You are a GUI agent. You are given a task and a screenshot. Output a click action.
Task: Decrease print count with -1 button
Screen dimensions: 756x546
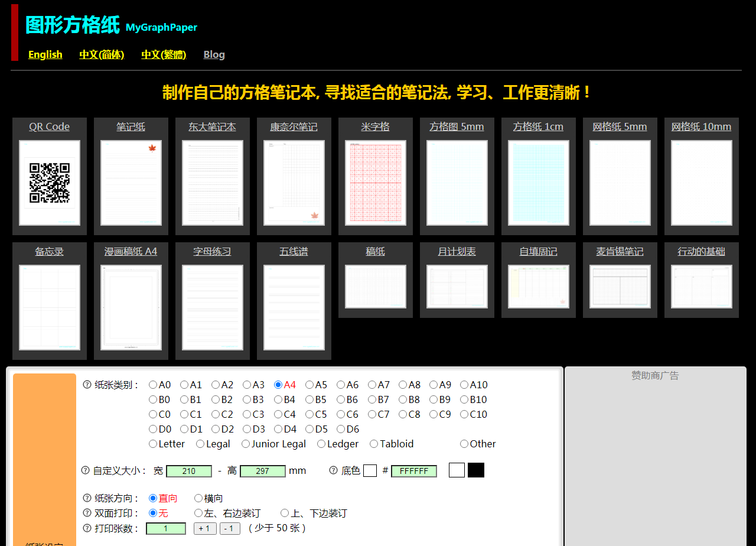[230, 528]
